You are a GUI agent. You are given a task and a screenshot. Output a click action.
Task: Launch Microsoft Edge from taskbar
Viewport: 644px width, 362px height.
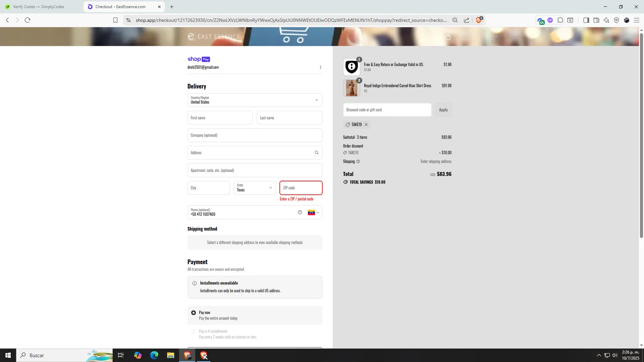pos(154,355)
